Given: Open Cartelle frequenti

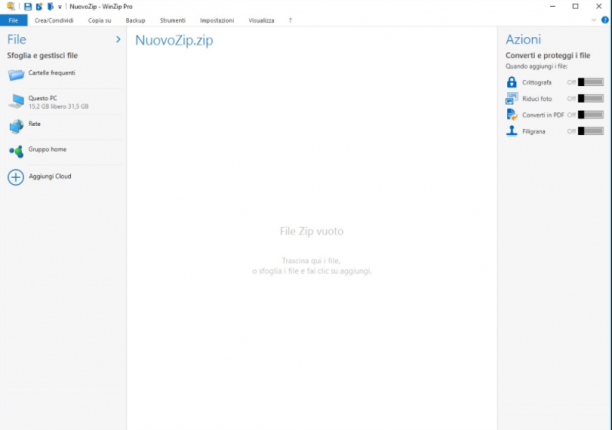Looking at the screenshot, I should 52,73.
